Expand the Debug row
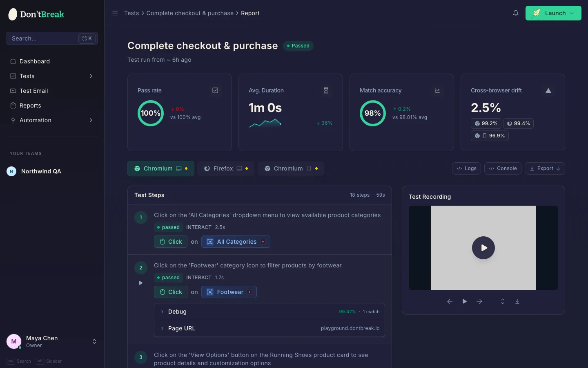Image resolution: width=588 pixels, height=368 pixels. 269,312
